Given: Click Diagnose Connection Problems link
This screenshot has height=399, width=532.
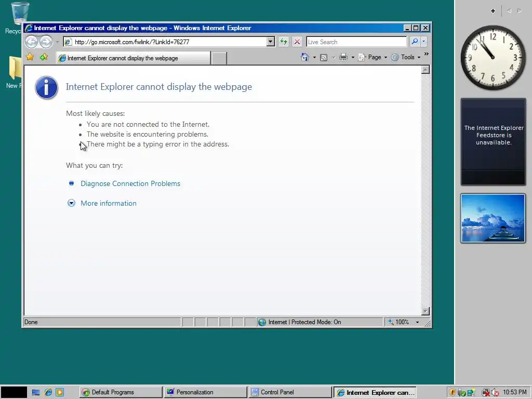Looking at the screenshot, I should point(130,183).
